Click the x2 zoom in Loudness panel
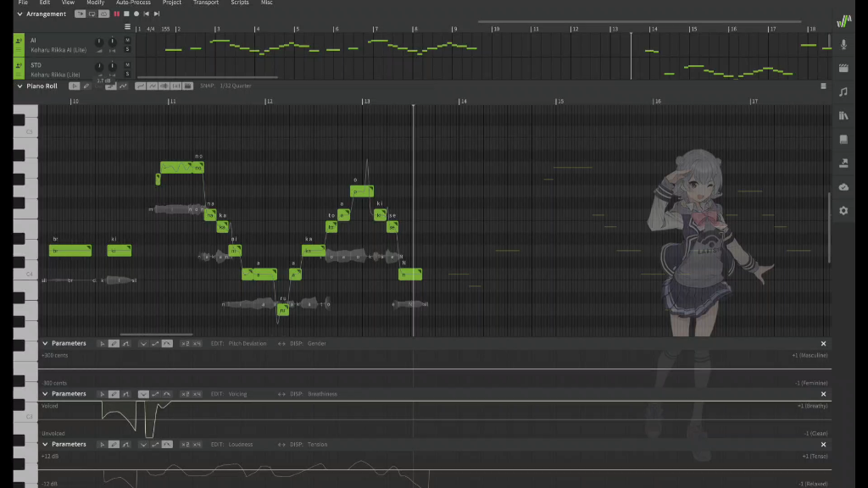 tap(185, 444)
